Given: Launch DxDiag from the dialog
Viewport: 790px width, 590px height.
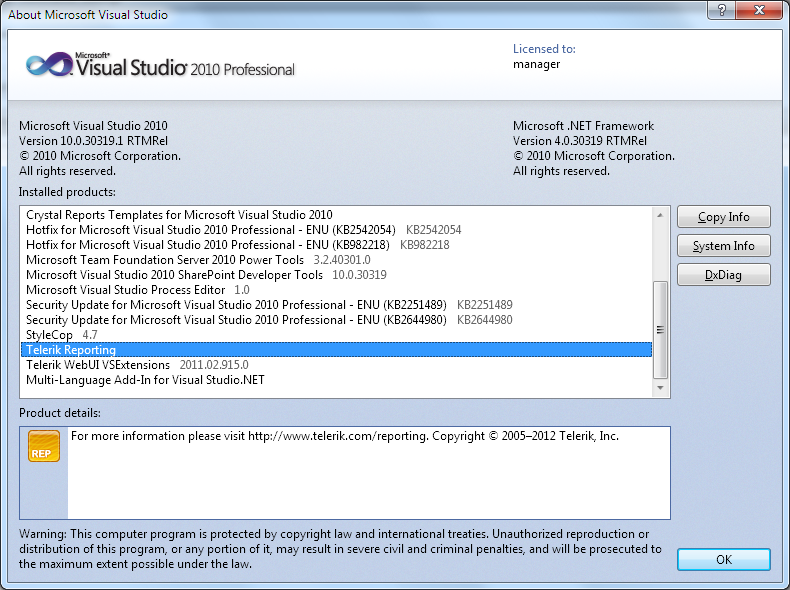Looking at the screenshot, I should [723, 275].
